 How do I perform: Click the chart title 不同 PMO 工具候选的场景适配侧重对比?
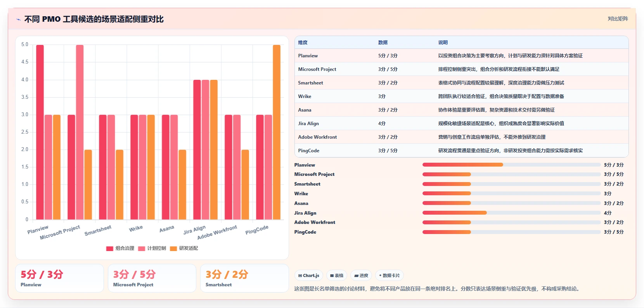point(94,19)
